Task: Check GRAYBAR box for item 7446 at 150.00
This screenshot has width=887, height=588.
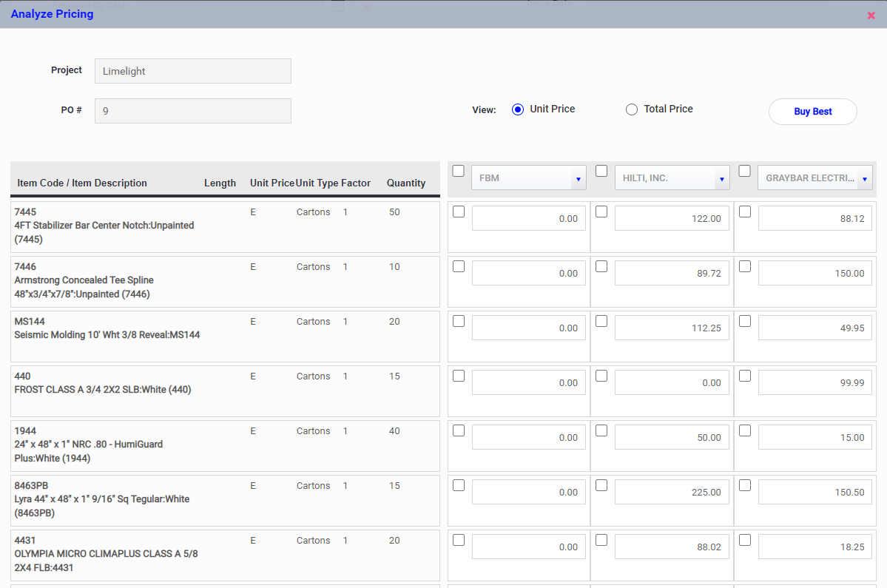Action: click(x=745, y=266)
